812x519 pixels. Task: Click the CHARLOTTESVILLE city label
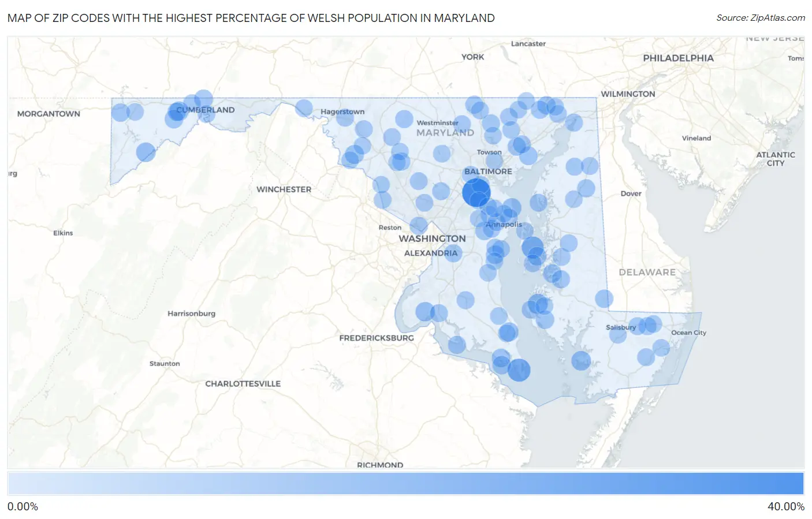243,383
